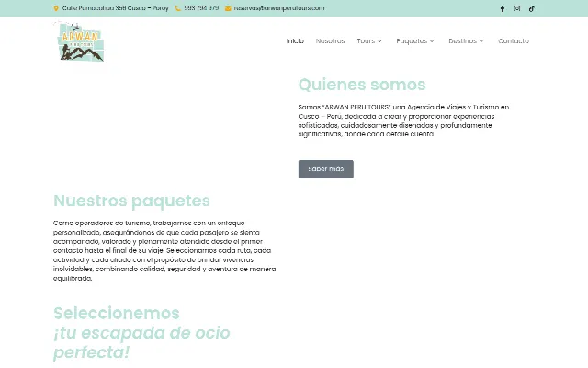Open the Destinos menu item
588x368 pixels.
pyautogui.click(x=462, y=40)
